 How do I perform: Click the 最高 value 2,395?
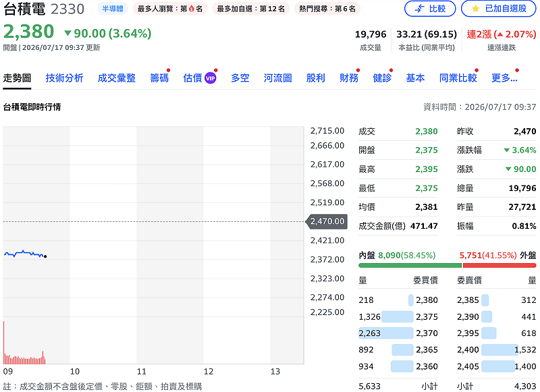(427, 169)
